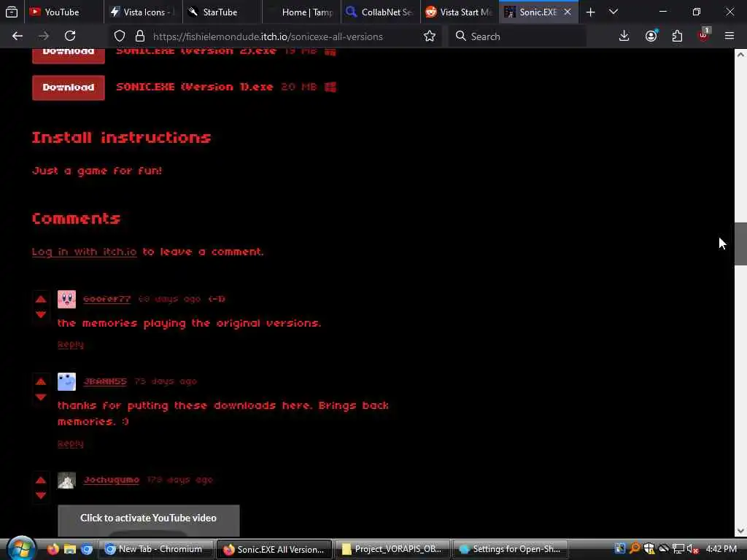Click the scrollbar up arrow
The width and height of the screenshot is (747, 560).
pyautogui.click(x=740, y=55)
